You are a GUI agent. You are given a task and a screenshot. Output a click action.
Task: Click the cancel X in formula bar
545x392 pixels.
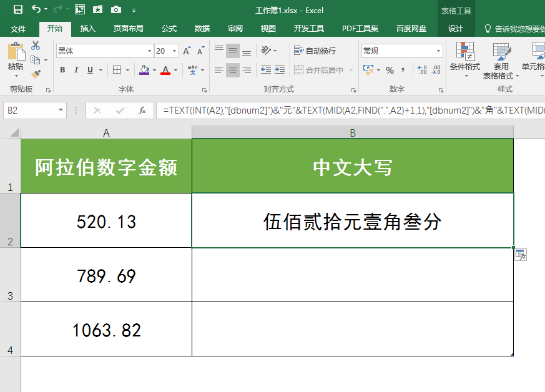(x=97, y=110)
